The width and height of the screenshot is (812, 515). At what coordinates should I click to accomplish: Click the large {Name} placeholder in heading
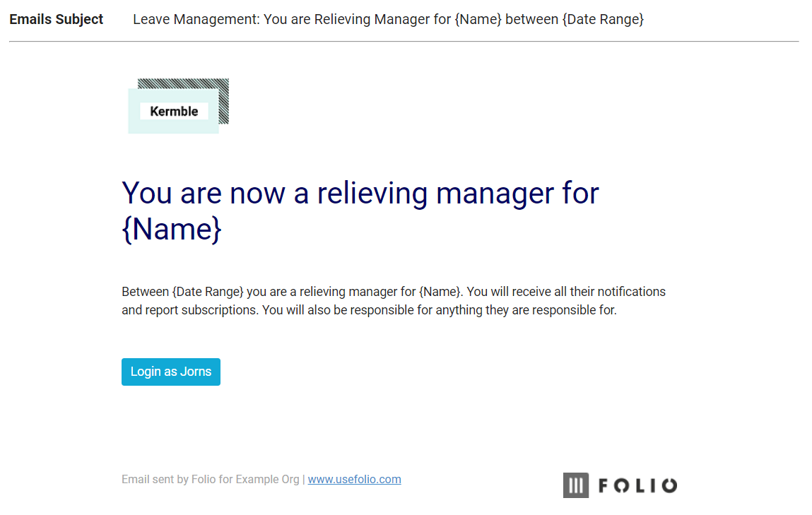click(172, 229)
